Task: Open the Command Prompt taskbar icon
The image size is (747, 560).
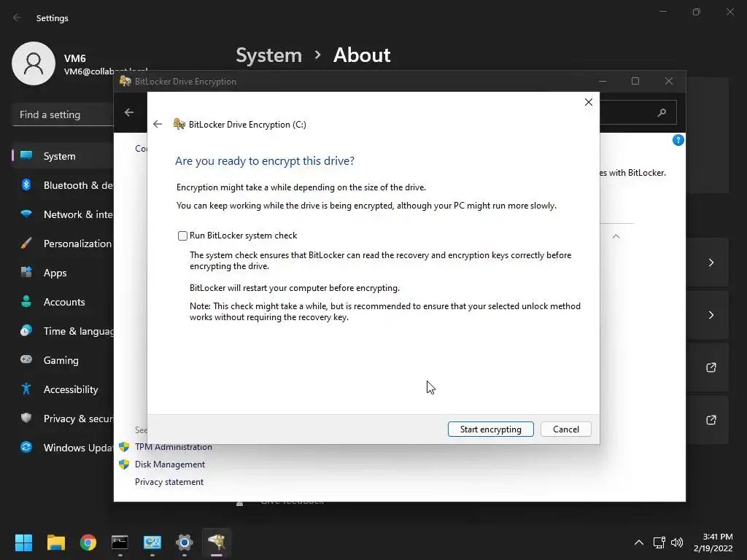Action: [120, 542]
